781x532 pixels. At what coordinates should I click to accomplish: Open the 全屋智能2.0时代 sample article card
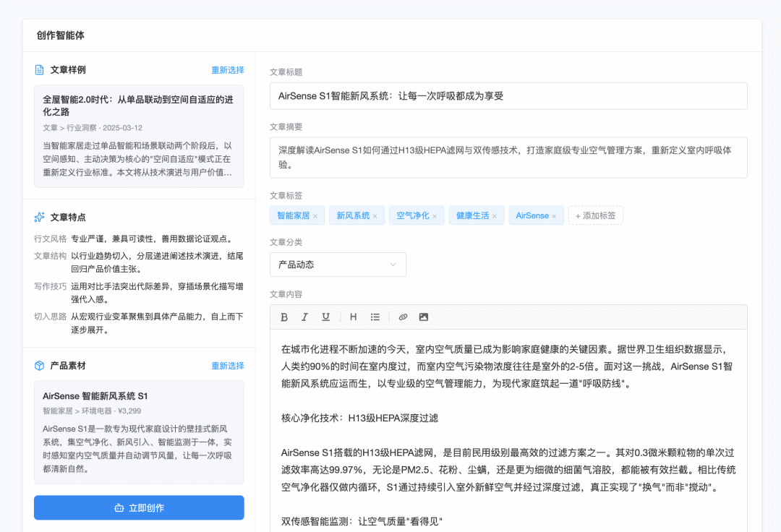point(139,136)
